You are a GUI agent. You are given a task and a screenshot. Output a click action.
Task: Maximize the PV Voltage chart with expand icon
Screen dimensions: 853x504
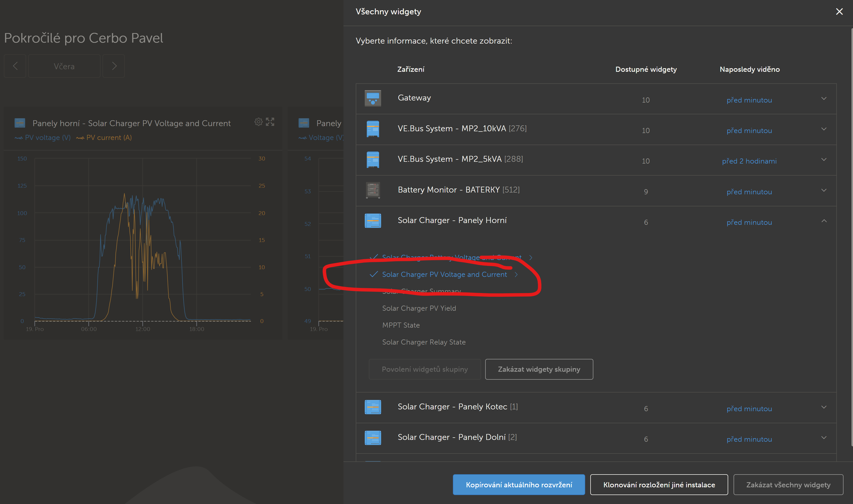(270, 122)
